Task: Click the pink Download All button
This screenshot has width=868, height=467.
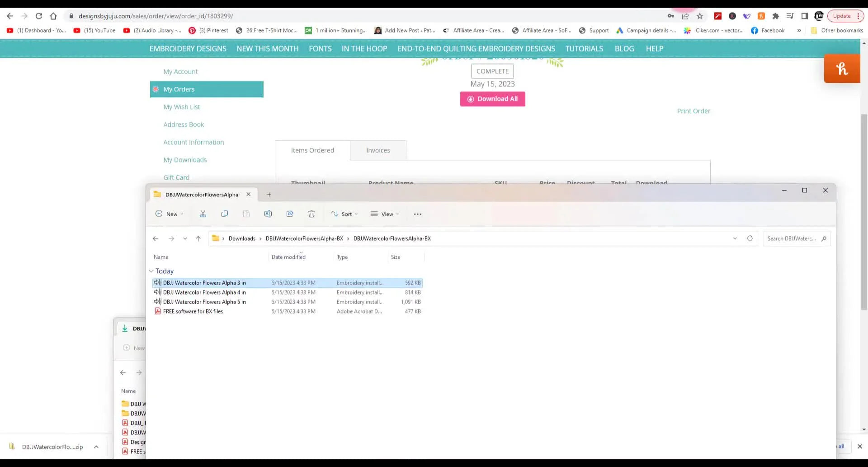Action: click(x=493, y=99)
